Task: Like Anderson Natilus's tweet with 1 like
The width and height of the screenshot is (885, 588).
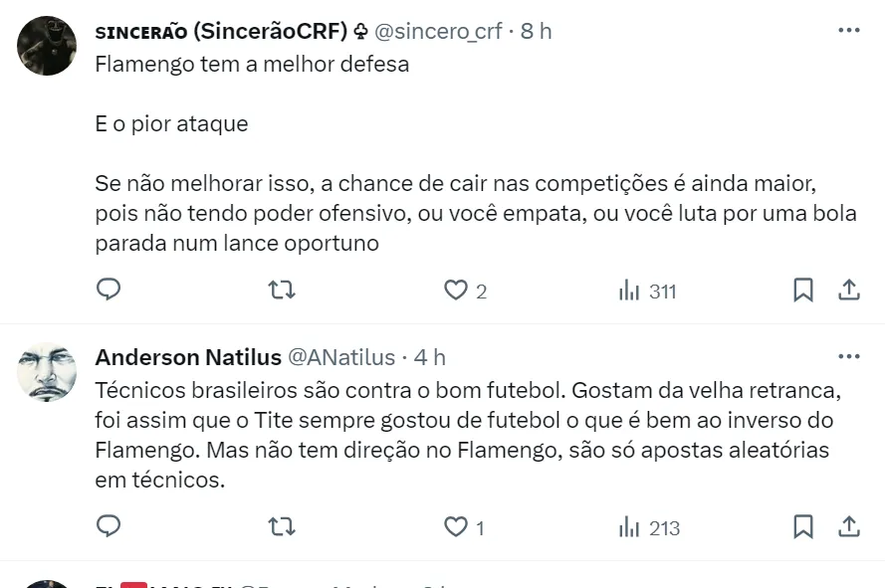Action: [456, 526]
